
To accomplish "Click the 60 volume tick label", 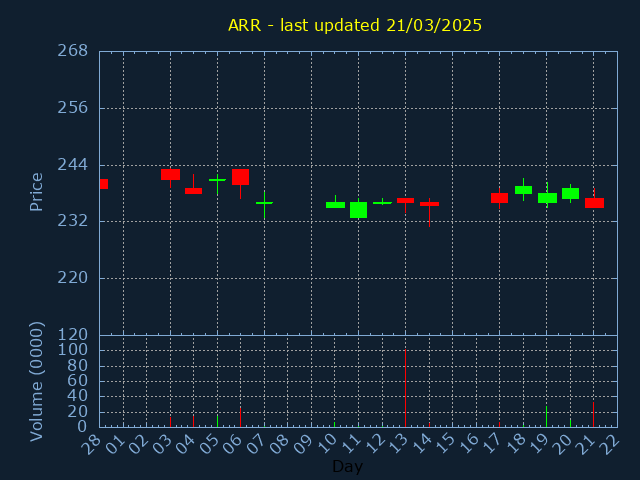I will 78,381.
